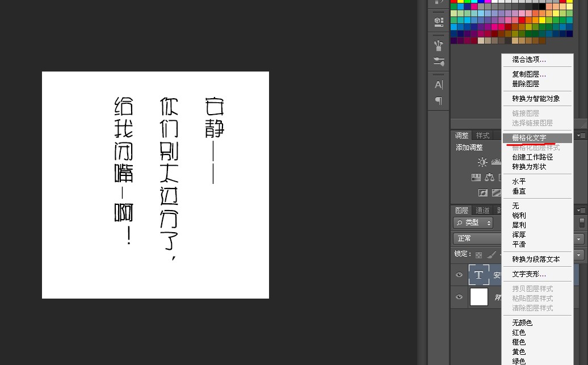The image size is (588, 365).
Task: Open the 正常 blend mode dropdown
Action: [477, 238]
